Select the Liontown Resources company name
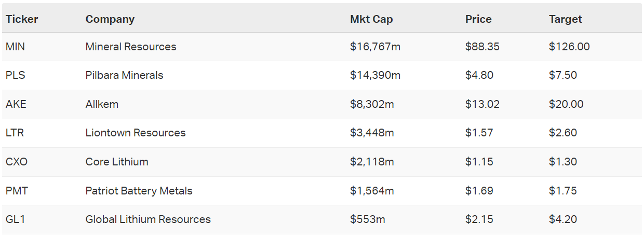Image resolution: width=644 pixels, height=238 pixels. (x=136, y=133)
